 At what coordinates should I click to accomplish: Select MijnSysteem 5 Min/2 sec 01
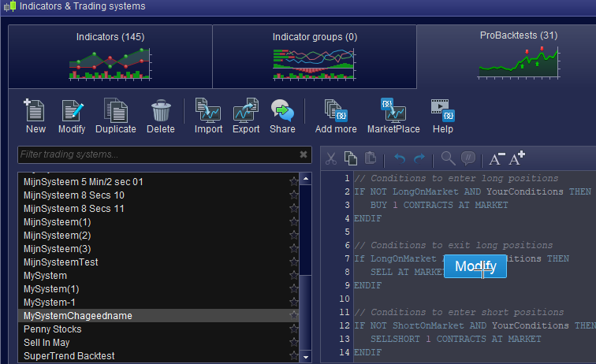click(158, 182)
